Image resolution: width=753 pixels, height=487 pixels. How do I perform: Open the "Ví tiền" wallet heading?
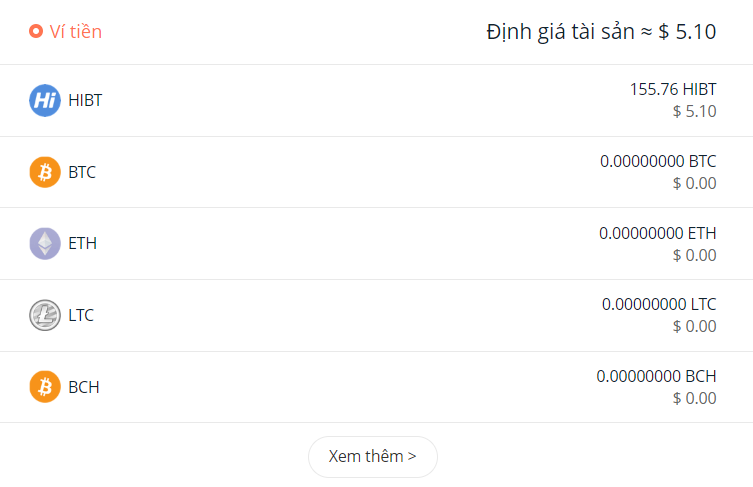pyautogui.click(x=76, y=32)
